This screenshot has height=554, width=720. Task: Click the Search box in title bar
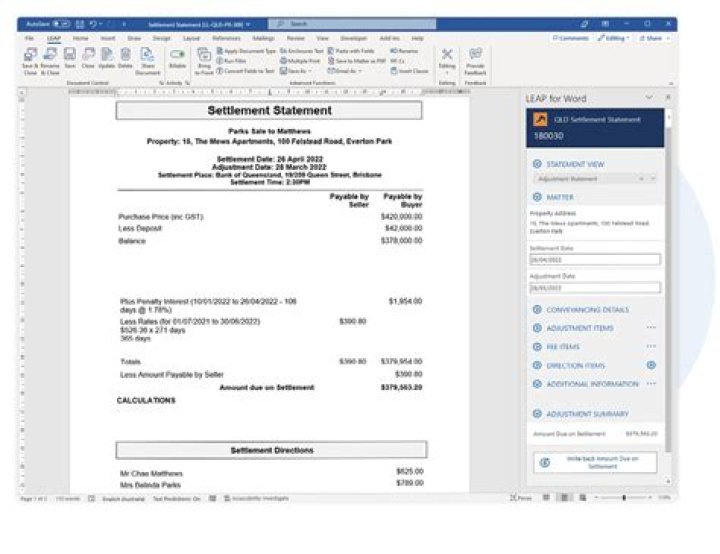352,23
